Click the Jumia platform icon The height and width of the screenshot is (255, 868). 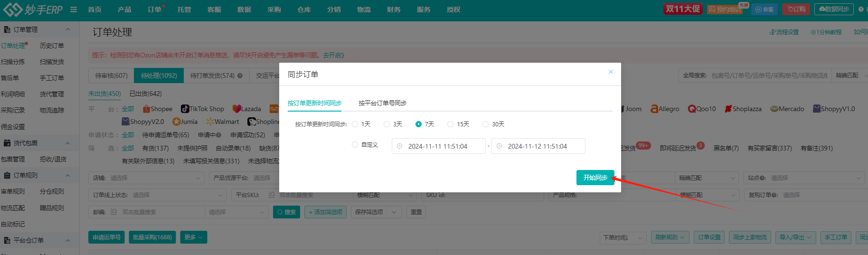pyautogui.click(x=176, y=122)
